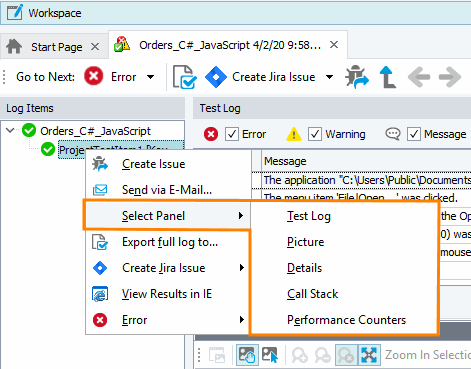Click the envelope icon beside Send via E-Mail
The image size is (471, 369).
coord(100,190)
